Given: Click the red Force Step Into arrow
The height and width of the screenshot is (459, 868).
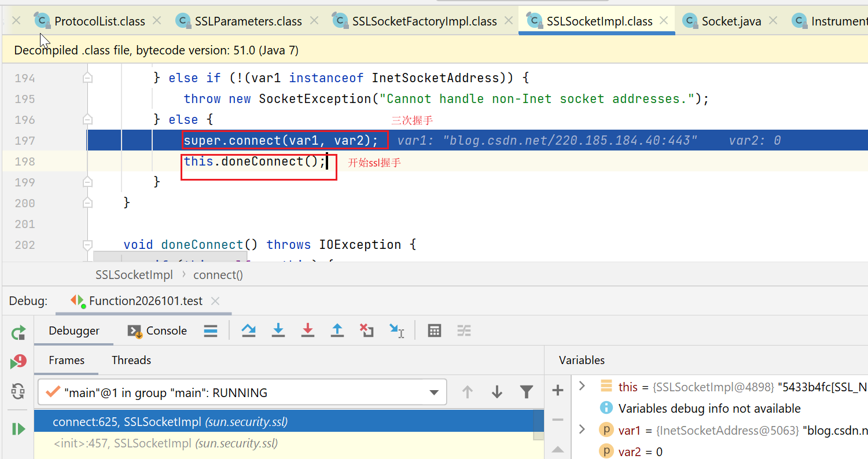Looking at the screenshot, I should tap(308, 331).
